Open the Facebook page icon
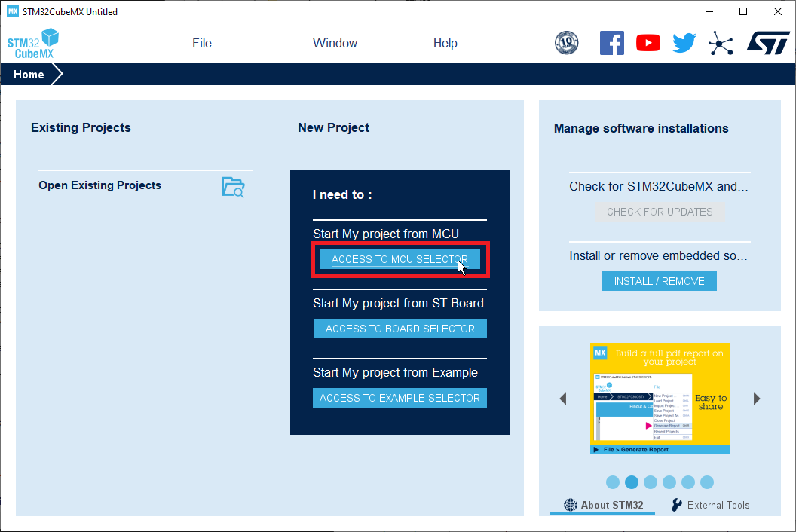 coord(612,43)
